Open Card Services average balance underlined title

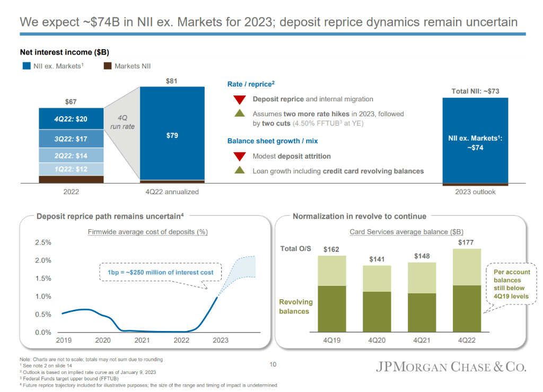406,232
